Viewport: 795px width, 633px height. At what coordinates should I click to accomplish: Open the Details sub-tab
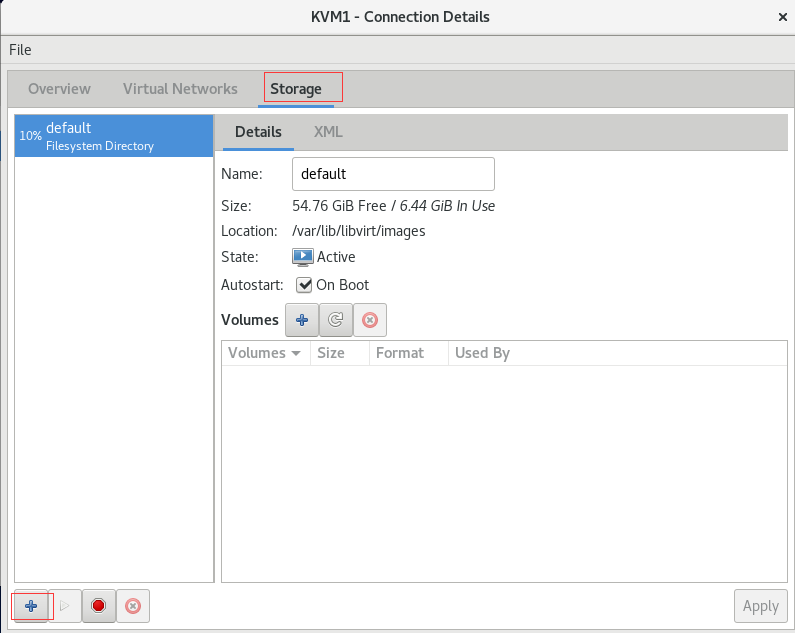click(x=258, y=132)
